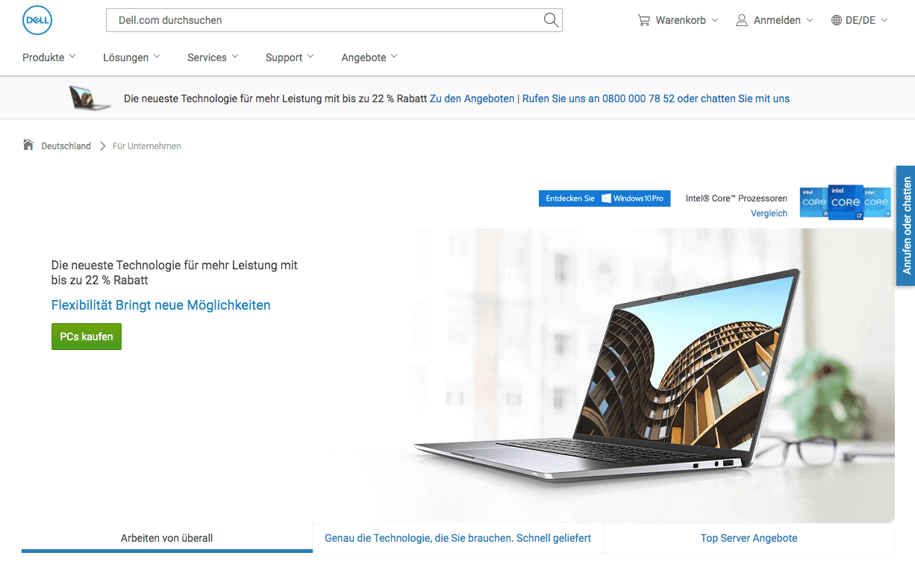
Task: Click Flexibilität Bringt neue Möglichkeiten link
Action: click(160, 305)
